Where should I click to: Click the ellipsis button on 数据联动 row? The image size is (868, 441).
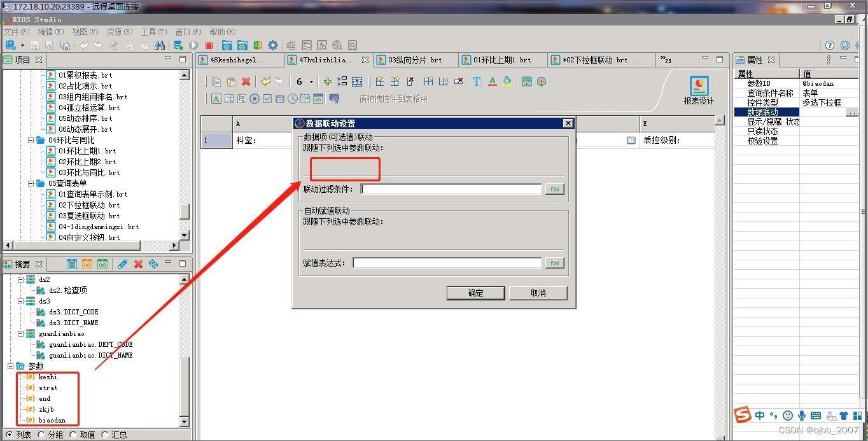853,112
